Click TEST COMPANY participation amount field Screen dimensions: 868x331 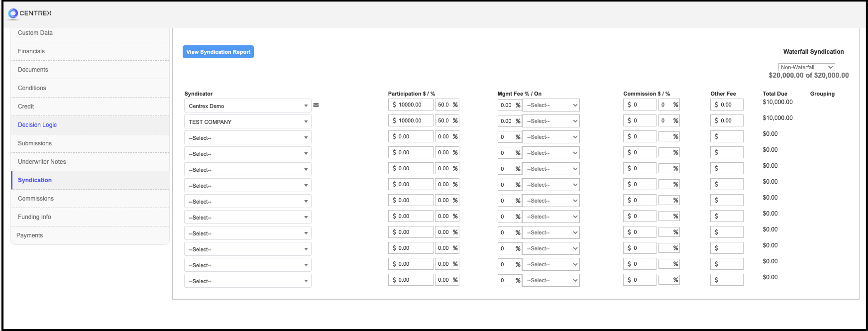point(411,120)
